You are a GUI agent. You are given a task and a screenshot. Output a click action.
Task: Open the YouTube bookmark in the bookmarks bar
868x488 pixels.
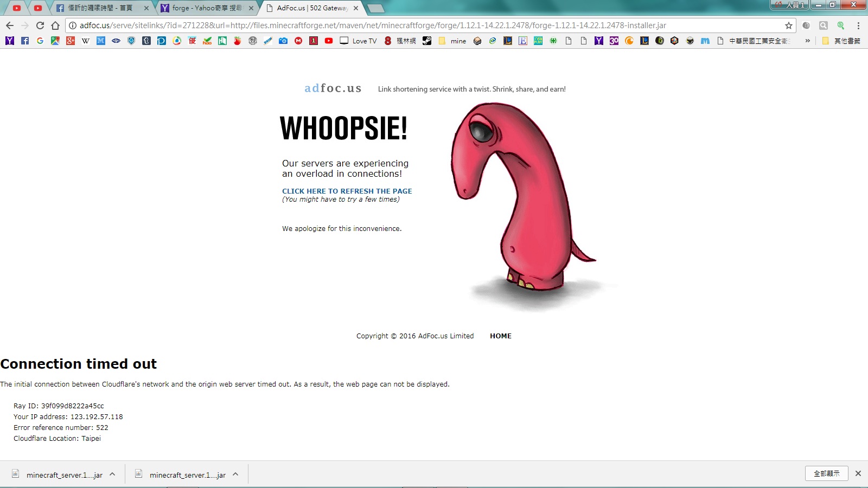[329, 41]
